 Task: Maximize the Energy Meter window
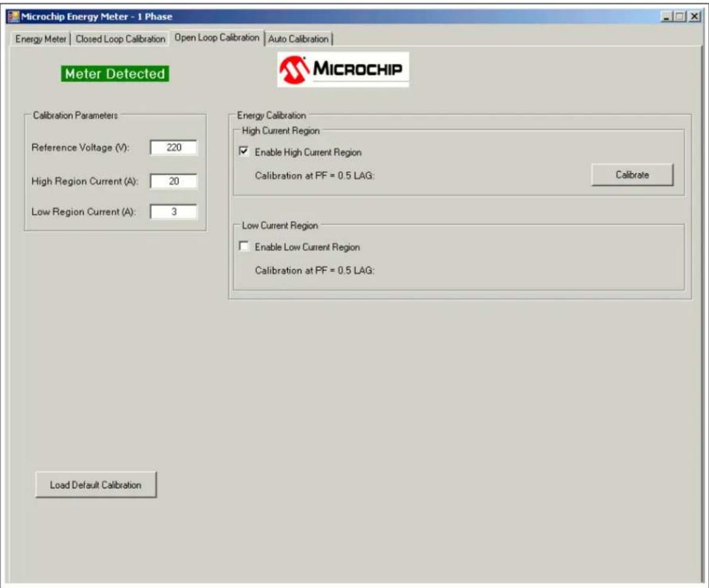(680, 17)
